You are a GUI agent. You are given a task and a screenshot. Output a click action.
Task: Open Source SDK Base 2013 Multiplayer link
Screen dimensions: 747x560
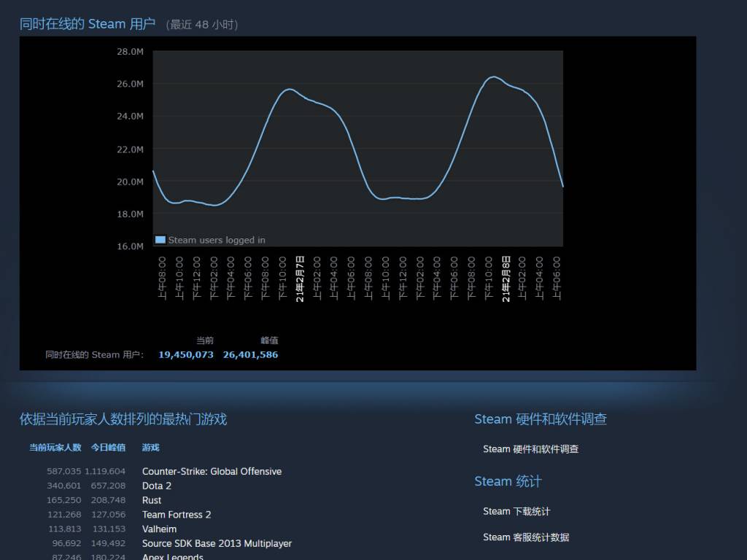pos(217,543)
